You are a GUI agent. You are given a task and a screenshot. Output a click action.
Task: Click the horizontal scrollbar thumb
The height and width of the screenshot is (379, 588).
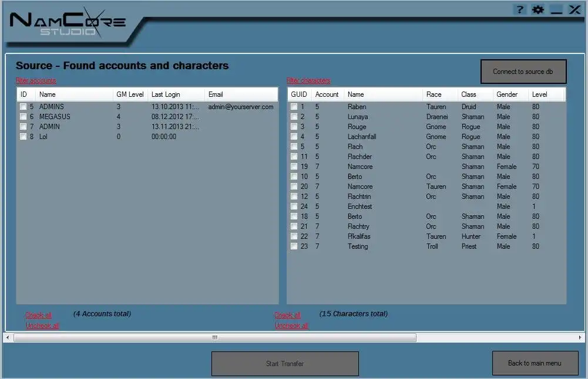coord(215,337)
